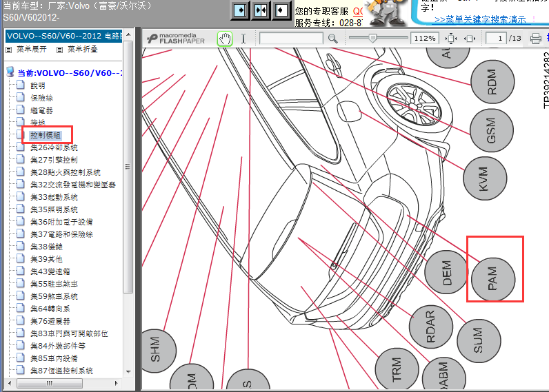Click the expand-right panel arrow button
Viewport: 549px width, 392px height.
(281, 10)
